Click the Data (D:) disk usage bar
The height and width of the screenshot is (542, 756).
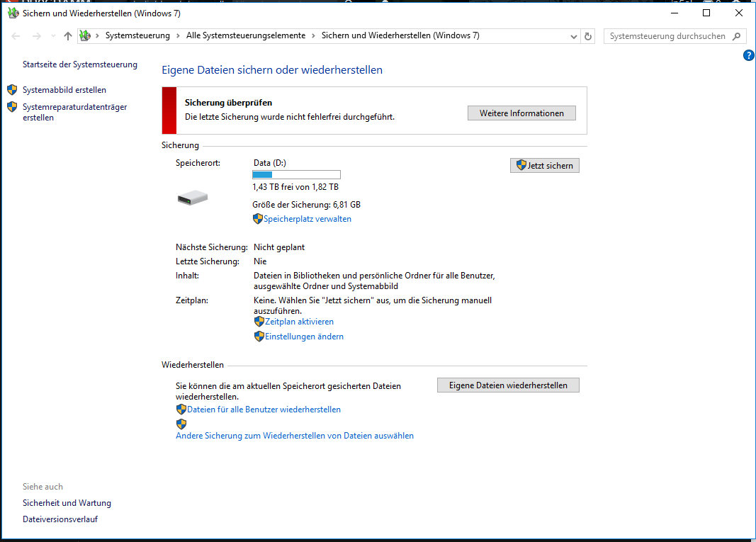click(296, 174)
